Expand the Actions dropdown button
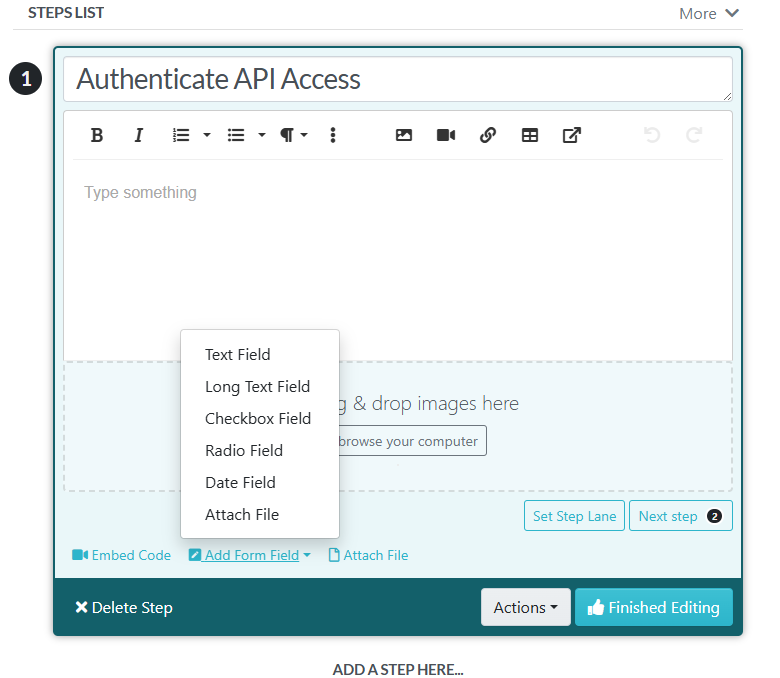780x678 pixels. click(x=525, y=607)
